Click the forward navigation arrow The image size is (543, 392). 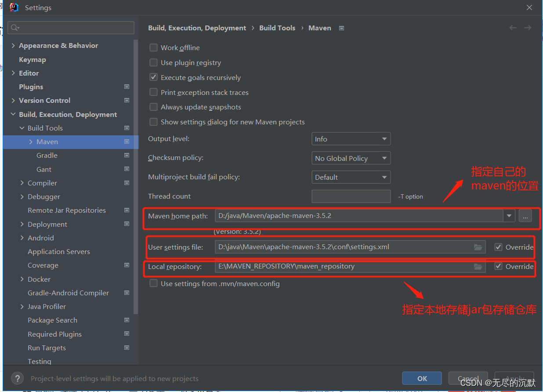[x=528, y=28]
